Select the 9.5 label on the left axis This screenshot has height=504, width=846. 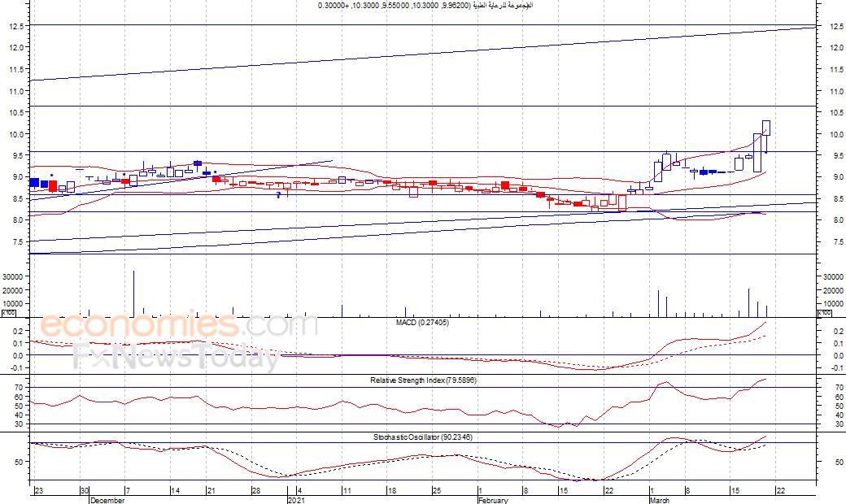(x=17, y=156)
